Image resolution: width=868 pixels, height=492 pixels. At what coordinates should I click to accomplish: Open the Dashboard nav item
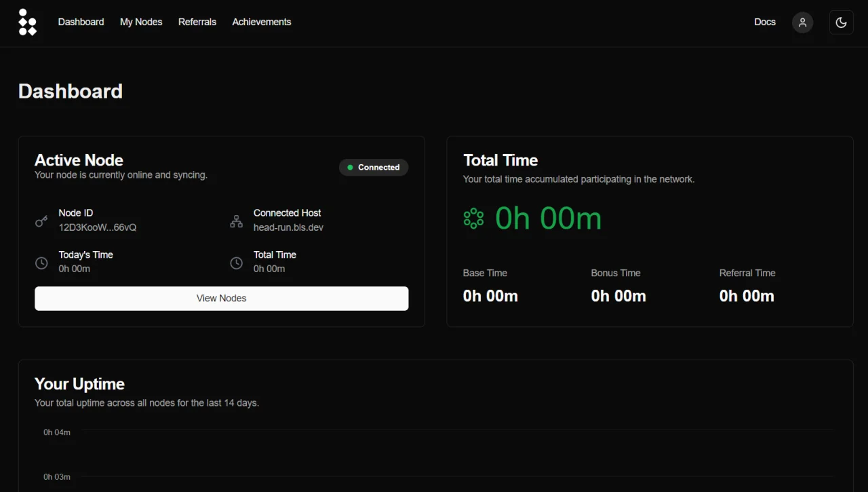81,22
